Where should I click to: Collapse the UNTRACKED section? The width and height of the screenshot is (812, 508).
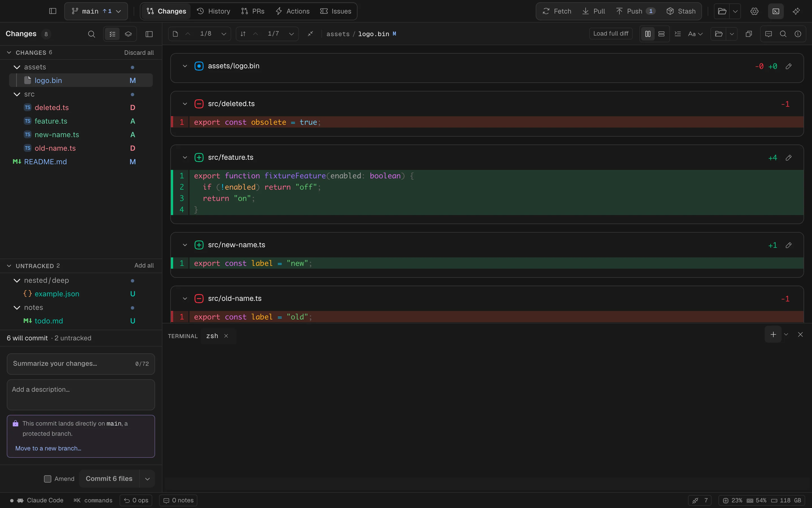click(x=9, y=266)
